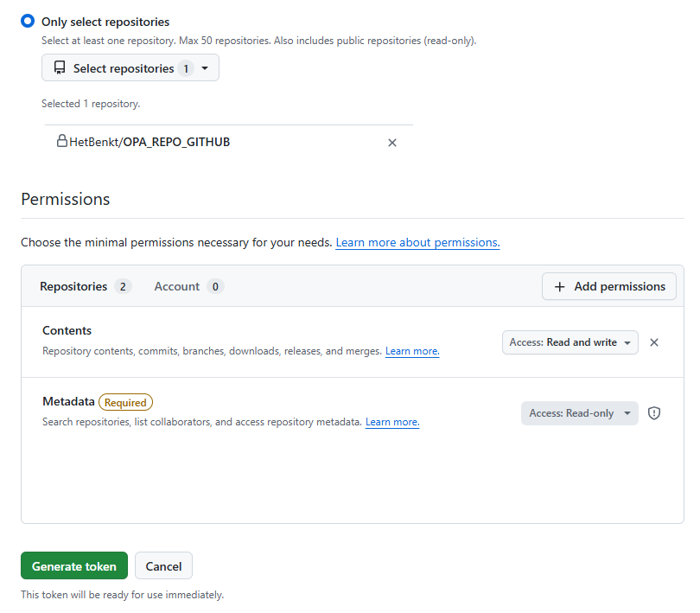This screenshot has height=613, width=700.
Task: Click the shield alert icon next to Metadata
Action: click(x=654, y=413)
